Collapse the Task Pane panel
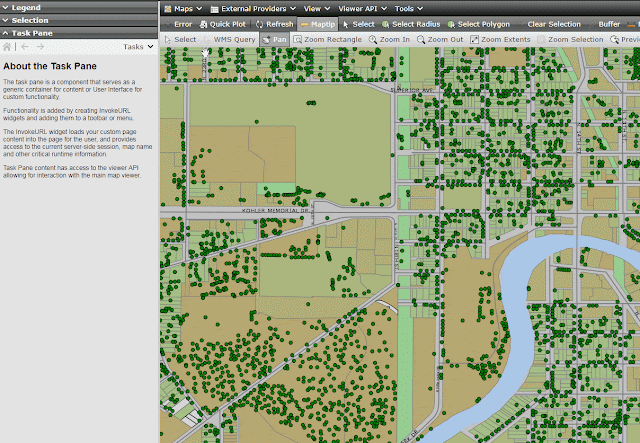The width and height of the screenshot is (640, 443). tap(79, 33)
